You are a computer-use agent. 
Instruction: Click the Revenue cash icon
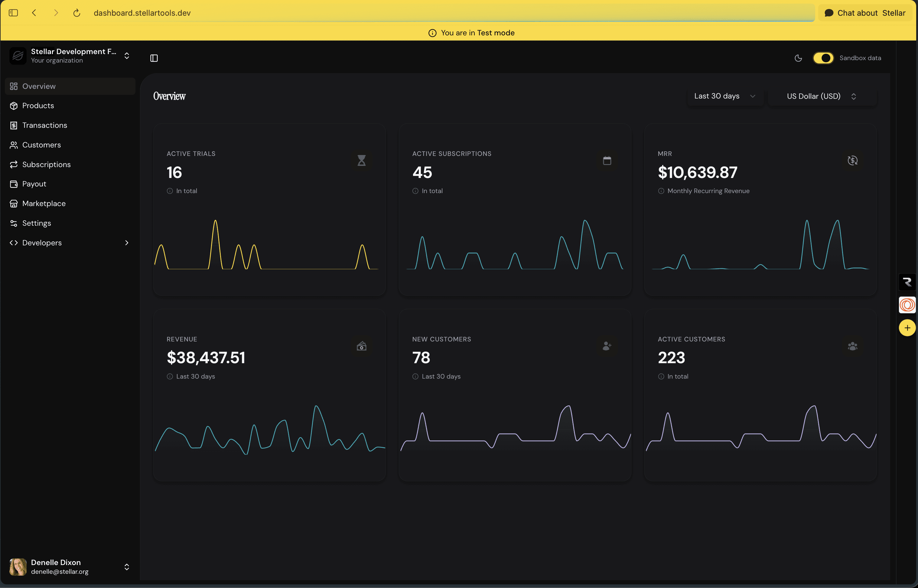[x=361, y=346]
